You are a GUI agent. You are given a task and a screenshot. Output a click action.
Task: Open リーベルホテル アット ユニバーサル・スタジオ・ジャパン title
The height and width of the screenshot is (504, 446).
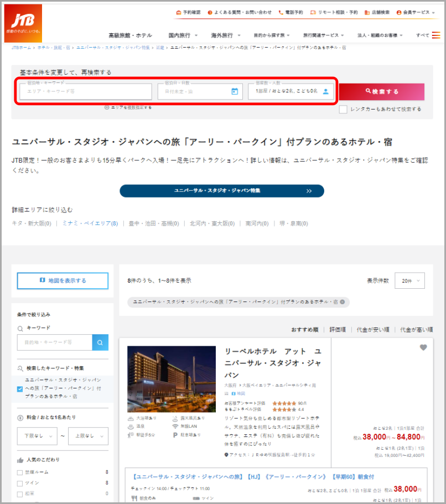[273, 363]
